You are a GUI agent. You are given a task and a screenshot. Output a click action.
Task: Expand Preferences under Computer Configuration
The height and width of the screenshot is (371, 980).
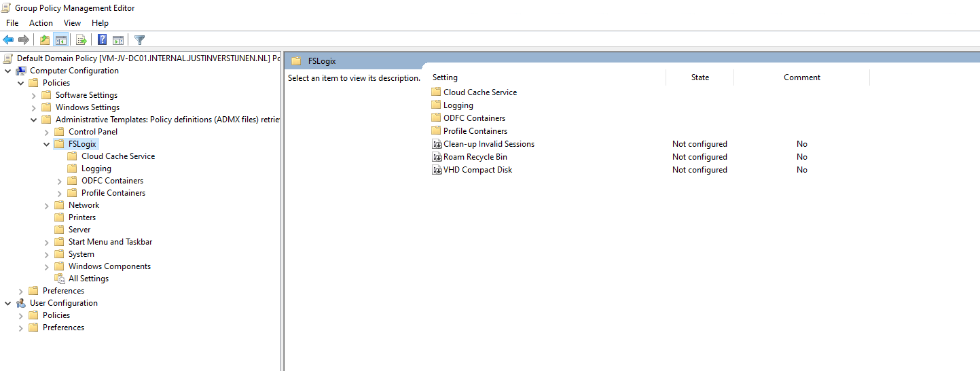click(x=21, y=291)
